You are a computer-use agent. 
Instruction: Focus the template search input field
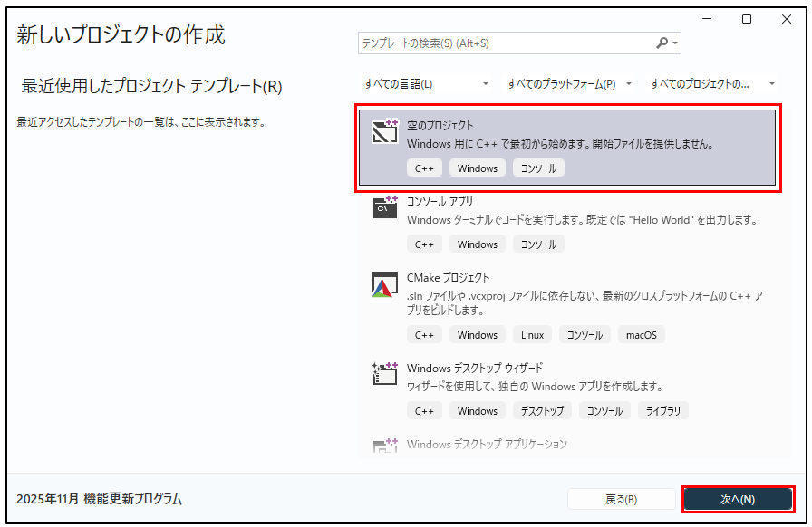[x=503, y=43]
